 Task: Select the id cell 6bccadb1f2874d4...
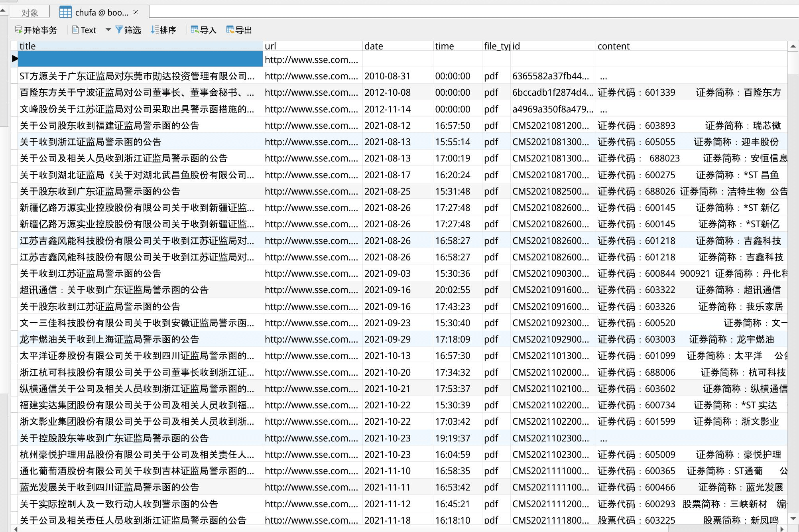[x=553, y=92]
